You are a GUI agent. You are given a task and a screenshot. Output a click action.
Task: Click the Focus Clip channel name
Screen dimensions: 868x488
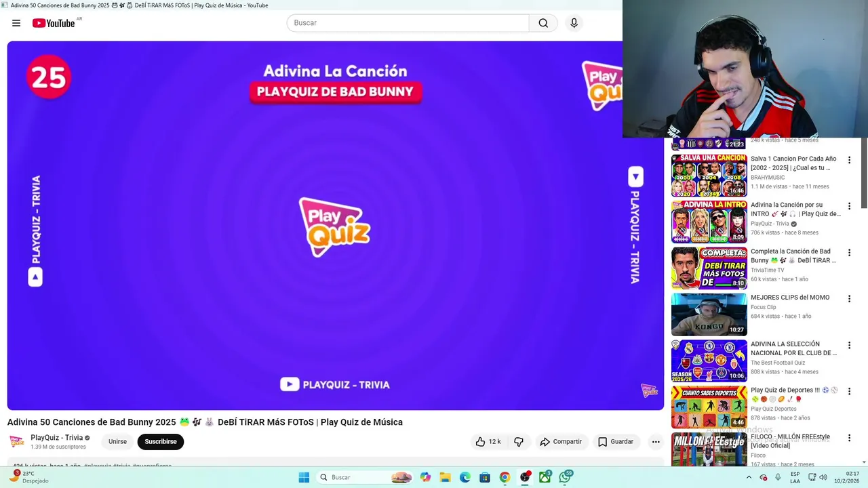tap(763, 307)
